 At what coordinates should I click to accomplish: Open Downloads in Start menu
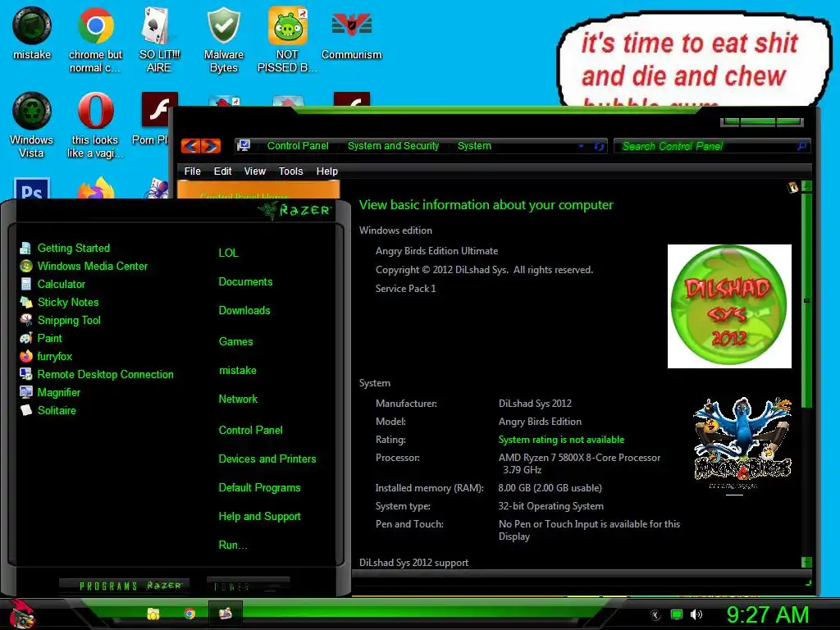(x=244, y=311)
